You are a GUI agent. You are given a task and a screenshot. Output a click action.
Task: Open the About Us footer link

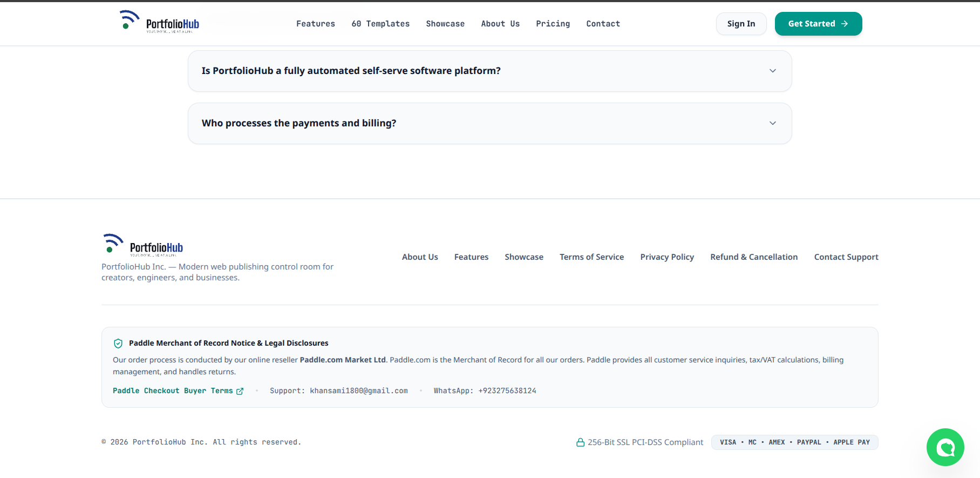pos(420,257)
